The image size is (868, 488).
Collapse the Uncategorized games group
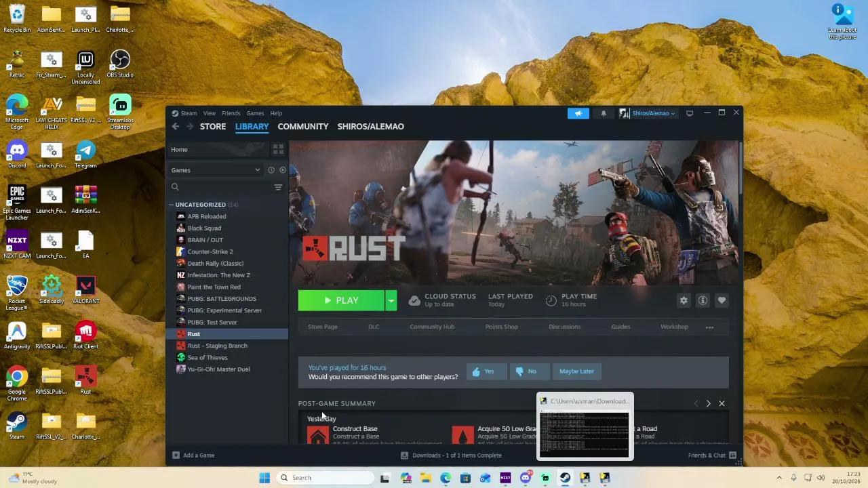[172, 205]
